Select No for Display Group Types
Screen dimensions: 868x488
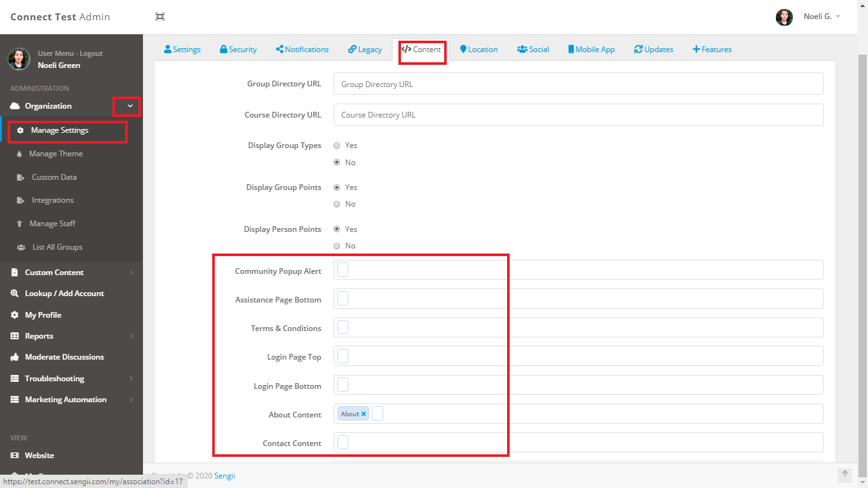click(337, 163)
